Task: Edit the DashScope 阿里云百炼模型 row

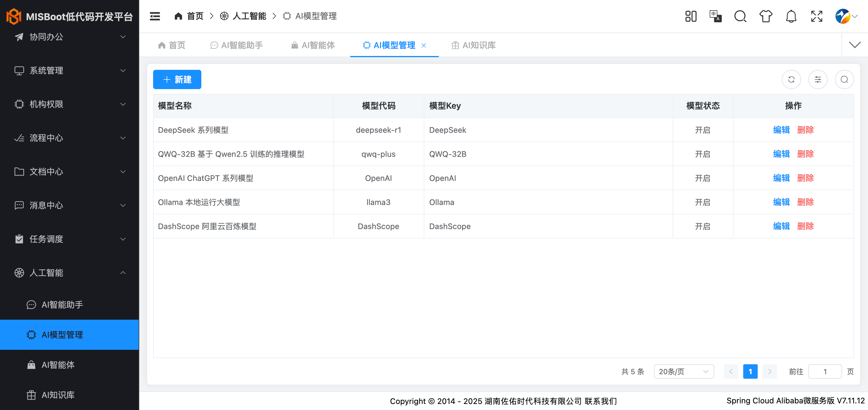Action: coord(781,226)
